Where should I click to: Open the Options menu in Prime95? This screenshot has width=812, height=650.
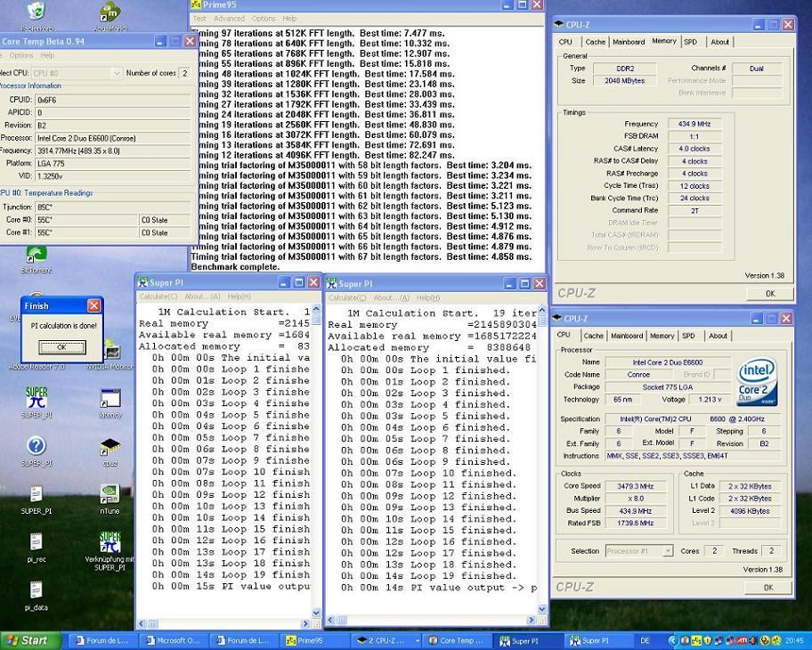pos(264,19)
